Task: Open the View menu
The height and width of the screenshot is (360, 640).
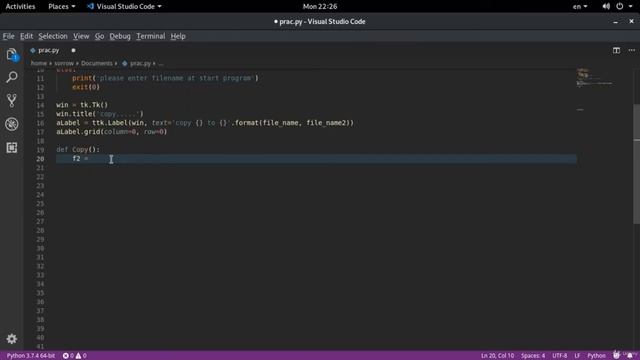Action: (81, 36)
